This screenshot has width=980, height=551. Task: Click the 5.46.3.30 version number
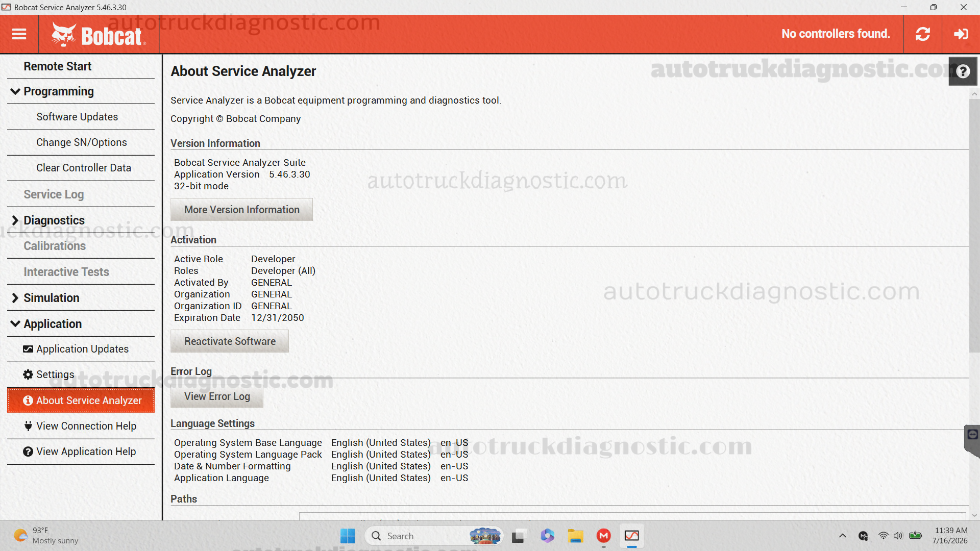289,174
